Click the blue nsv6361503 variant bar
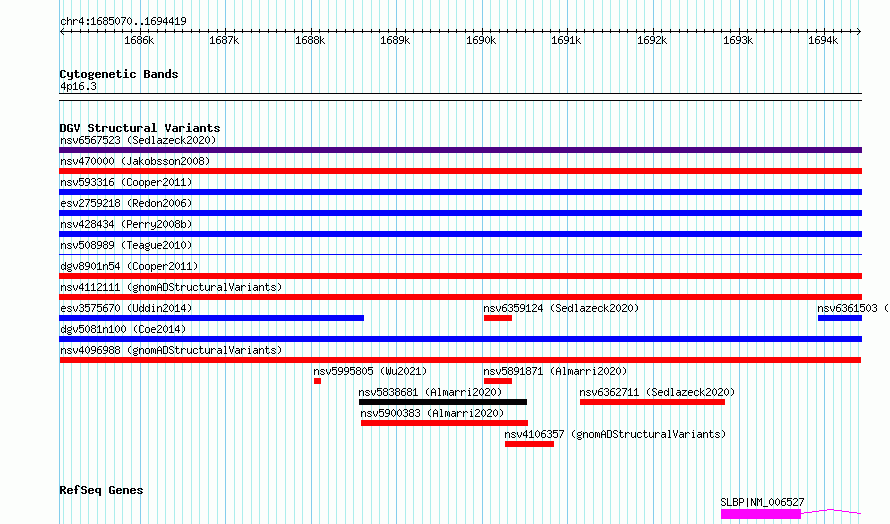Screen dimensions: 890x524 point(839,318)
